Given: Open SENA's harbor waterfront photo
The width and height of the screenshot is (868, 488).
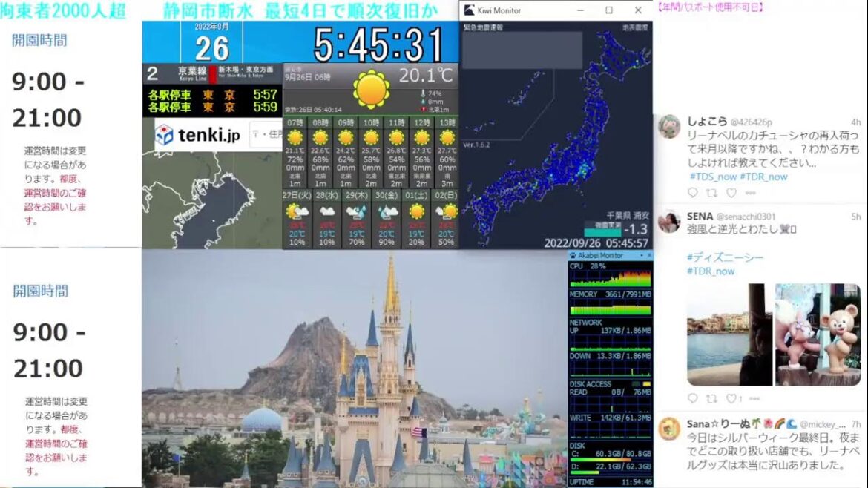Looking at the screenshot, I should [x=729, y=334].
